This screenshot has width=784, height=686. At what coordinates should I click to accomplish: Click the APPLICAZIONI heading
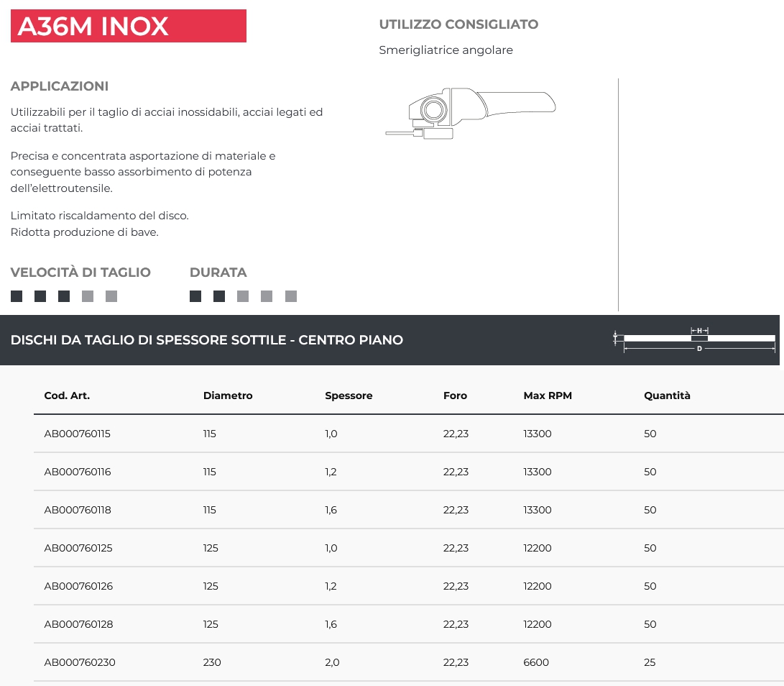point(60,86)
